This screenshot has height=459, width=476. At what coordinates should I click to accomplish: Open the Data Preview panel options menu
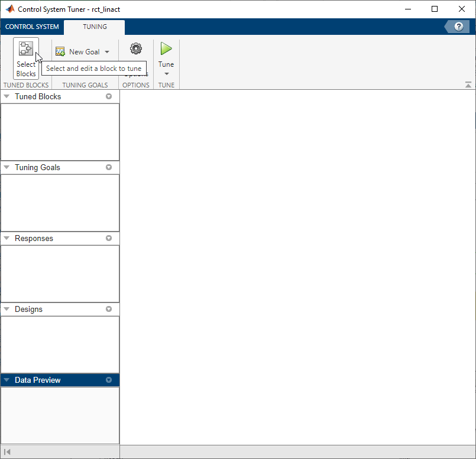(x=109, y=380)
